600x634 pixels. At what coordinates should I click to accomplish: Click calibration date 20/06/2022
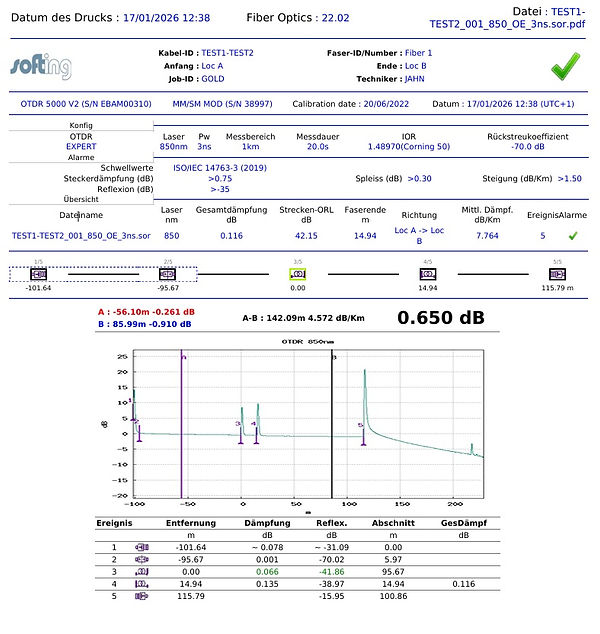(386, 104)
